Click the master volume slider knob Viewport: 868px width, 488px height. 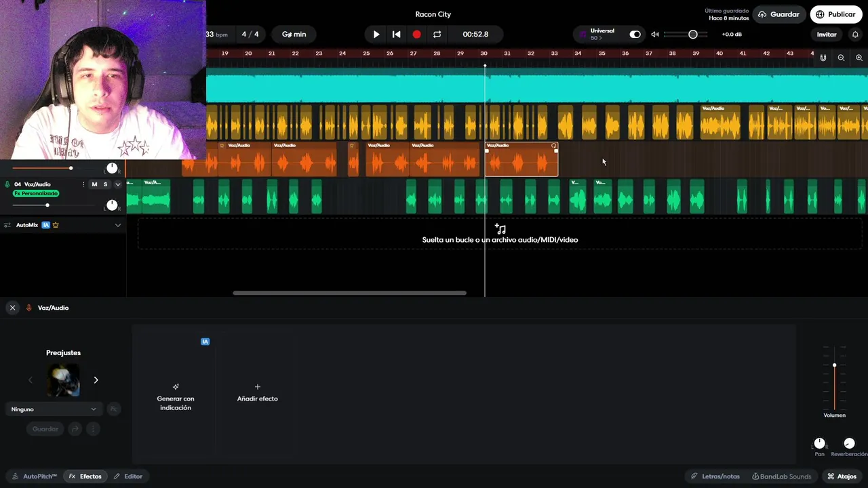693,35
